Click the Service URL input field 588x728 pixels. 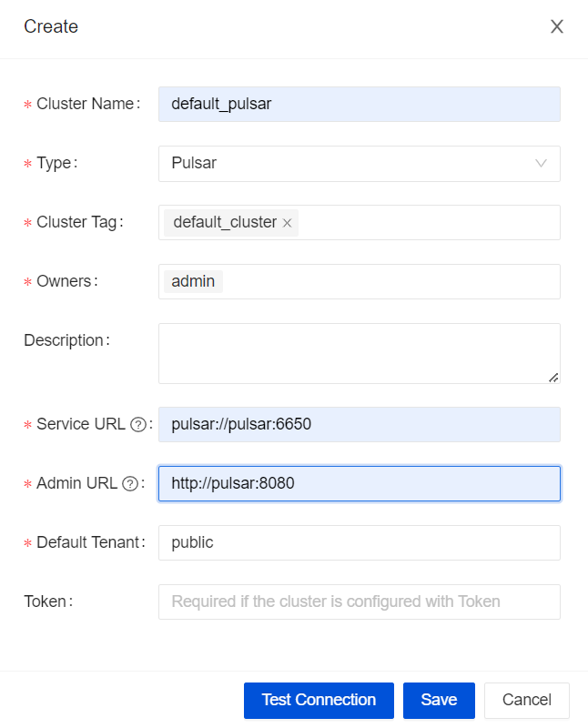[359, 424]
